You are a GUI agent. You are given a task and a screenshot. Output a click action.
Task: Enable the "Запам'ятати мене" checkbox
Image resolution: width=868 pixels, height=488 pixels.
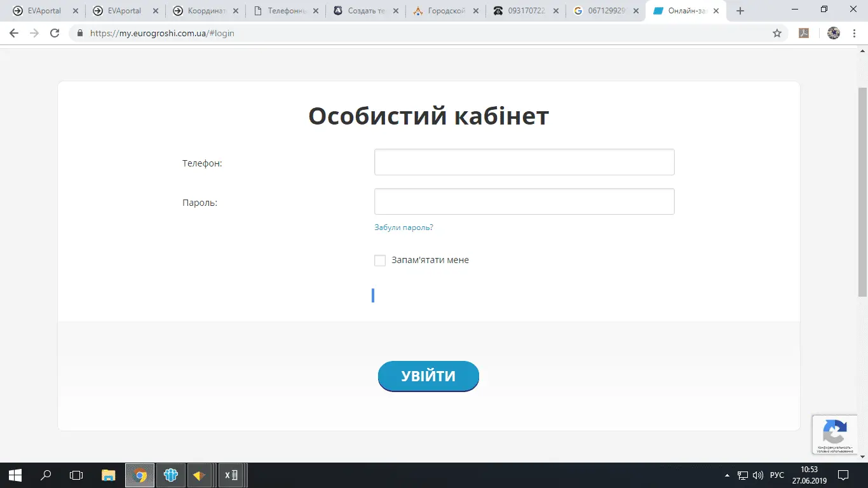click(380, 261)
